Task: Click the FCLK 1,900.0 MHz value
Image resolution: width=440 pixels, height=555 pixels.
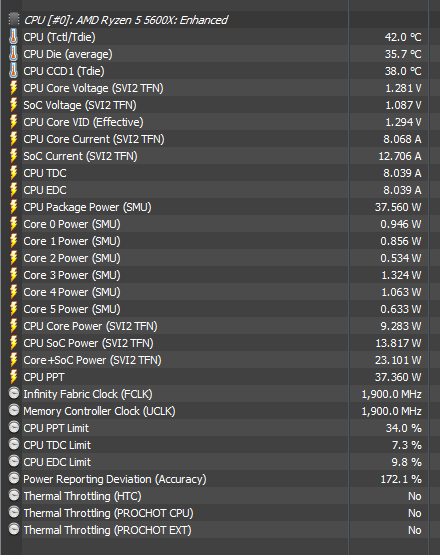Action: [x=392, y=394]
